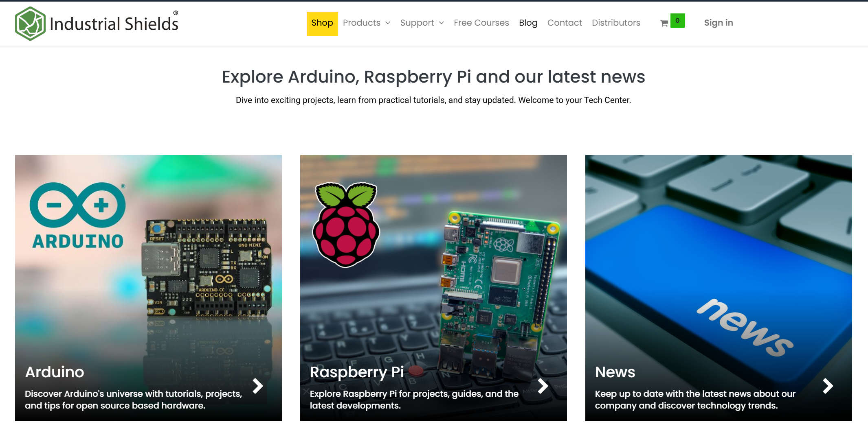This screenshot has width=868, height=424.
Task: Open the Distributors link
Action: (616, 23)
